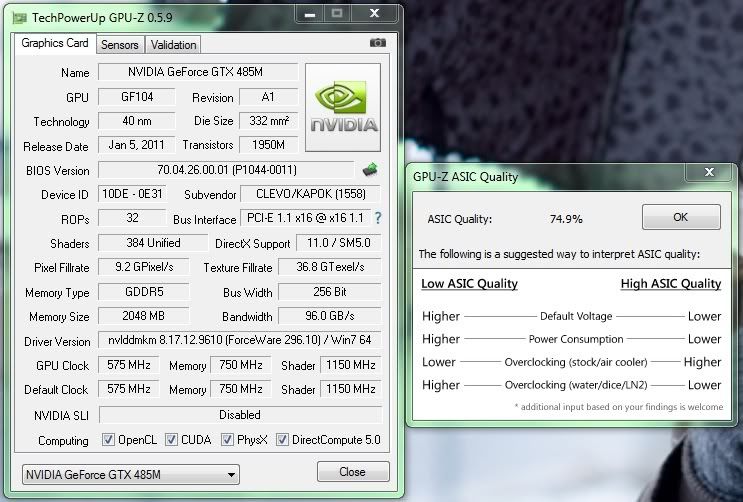Minimize the TechPowerUp GPU-Z window
The height and width of the screenshot is (502, 743).
(x=310, y=14)
